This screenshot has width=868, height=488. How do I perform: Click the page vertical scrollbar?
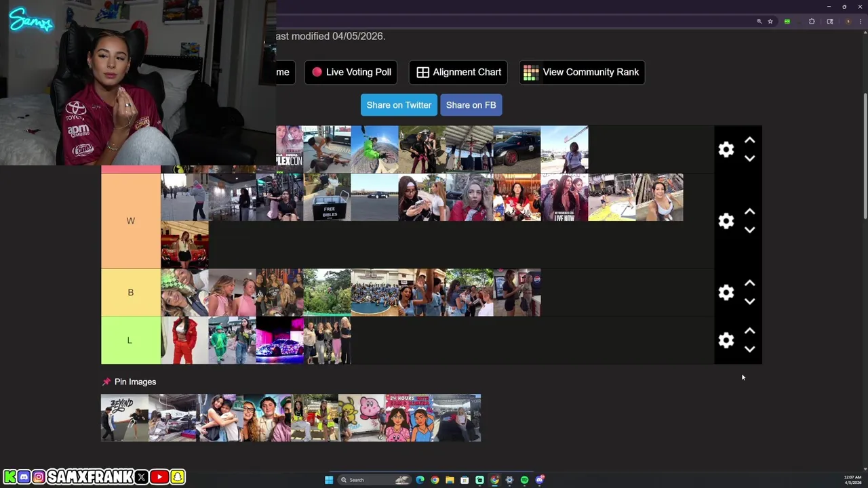coord(865,156)
